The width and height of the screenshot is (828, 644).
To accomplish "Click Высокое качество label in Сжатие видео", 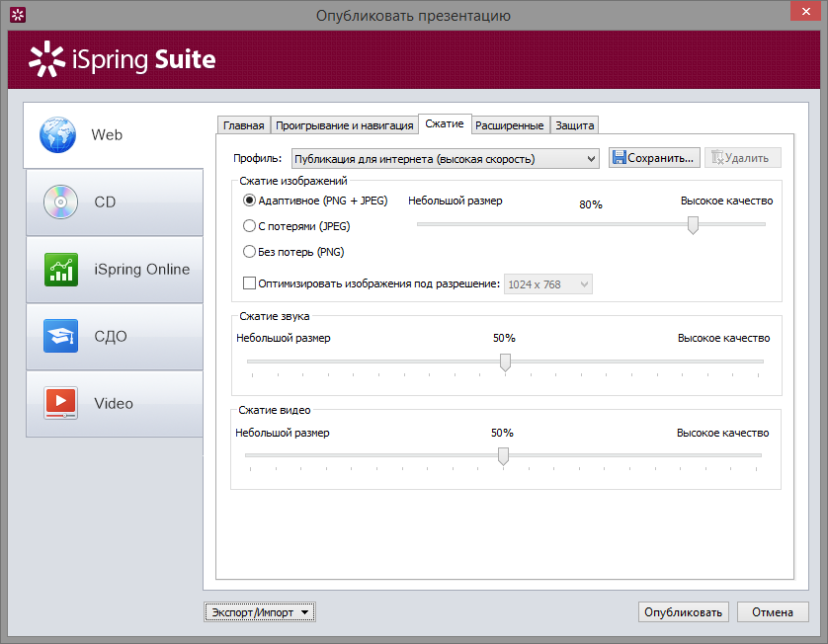I will (x=722, y=433).
